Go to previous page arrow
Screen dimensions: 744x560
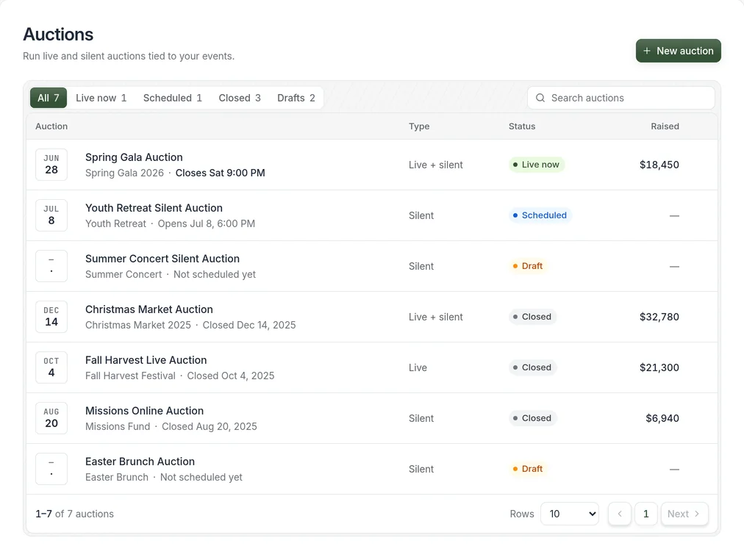(620, 514)
